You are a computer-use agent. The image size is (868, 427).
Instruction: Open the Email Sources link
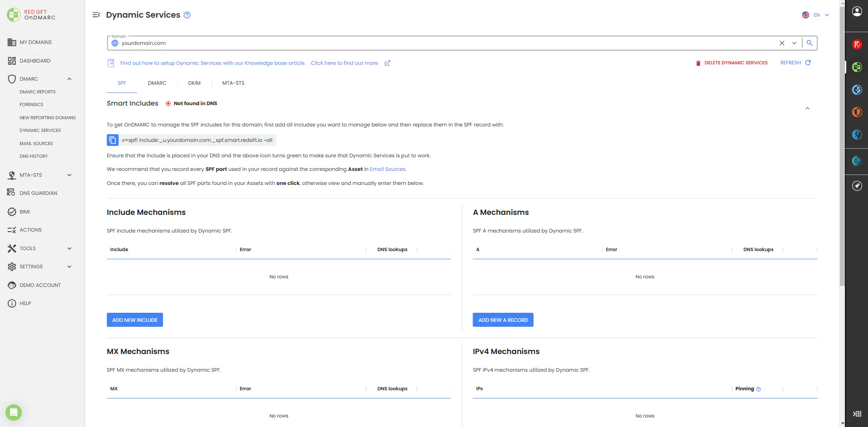[388, 169]
